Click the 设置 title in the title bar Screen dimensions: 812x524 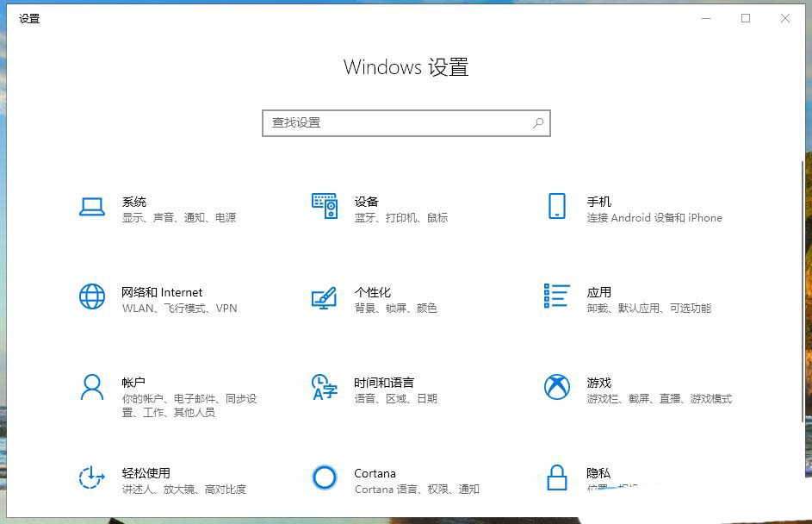point(29,17)
